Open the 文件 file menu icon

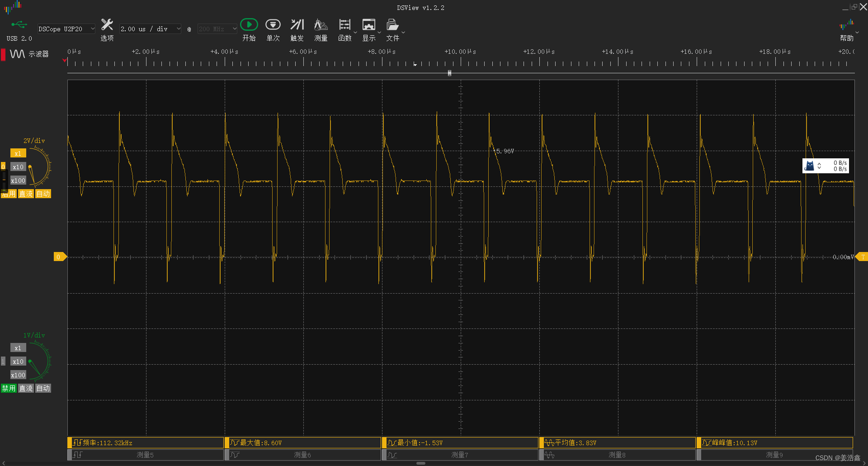click(392, 24)
